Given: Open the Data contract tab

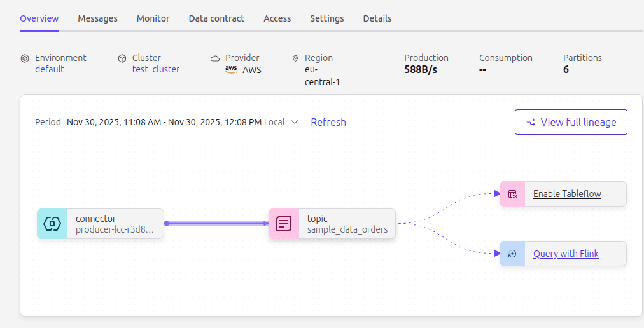Looking at the screenshot, I should tap(216, 18).
